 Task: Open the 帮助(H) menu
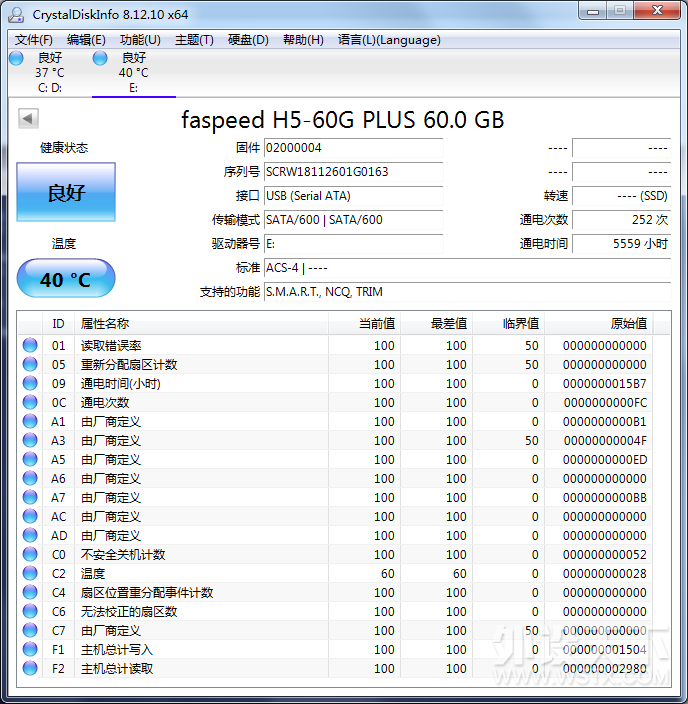(303, 40)
